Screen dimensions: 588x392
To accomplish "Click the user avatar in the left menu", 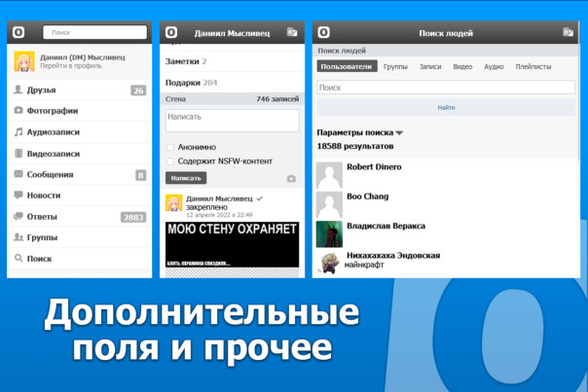I will coord(24,61).
